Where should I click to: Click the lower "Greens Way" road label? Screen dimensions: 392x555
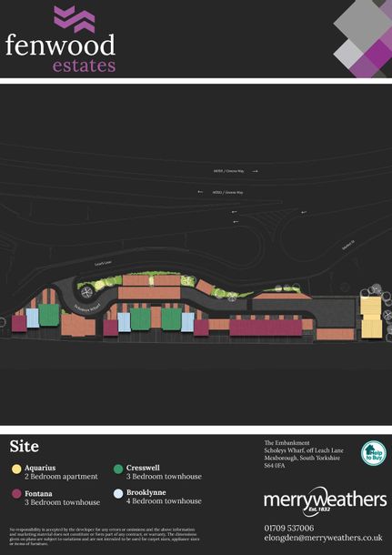pyautogui.click(x=228, y=193)
